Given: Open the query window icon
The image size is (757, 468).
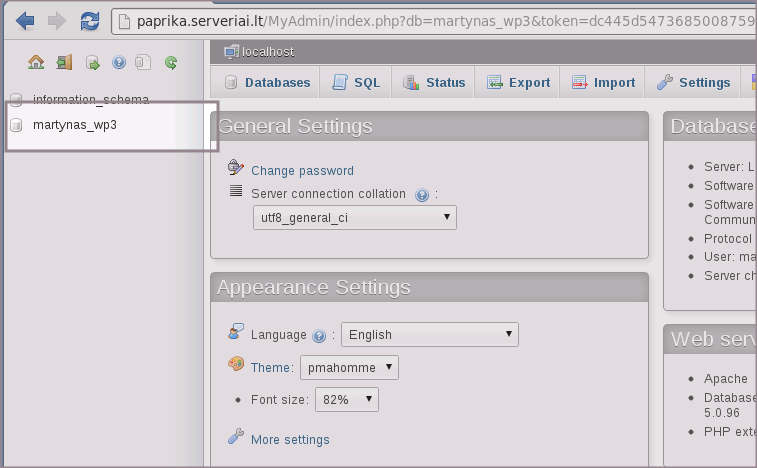Looking at the screenshot, I should pyautogui.click(x=92, y=63).
